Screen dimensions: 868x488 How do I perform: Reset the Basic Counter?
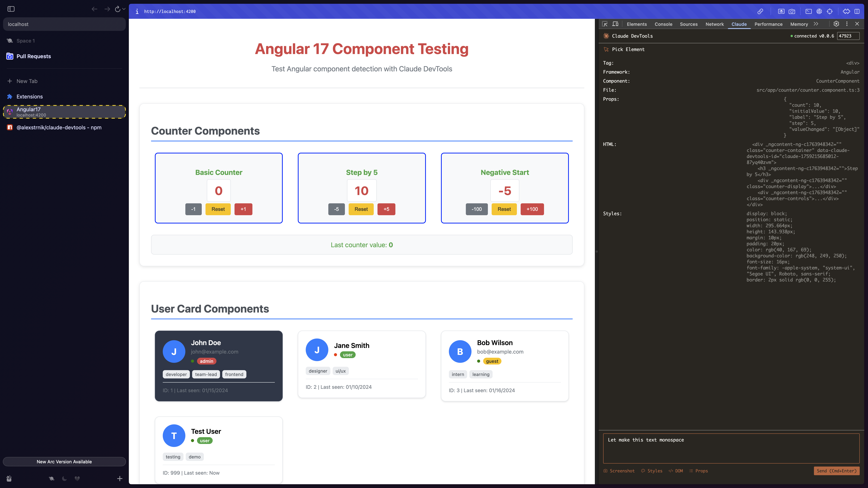[218, 209]
